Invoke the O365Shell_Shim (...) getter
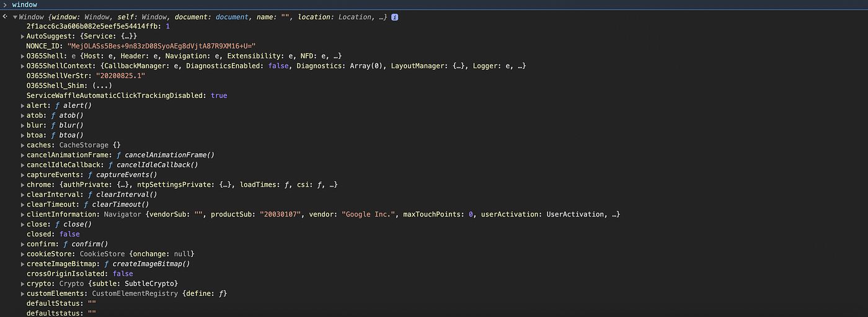 pos(102,86)
